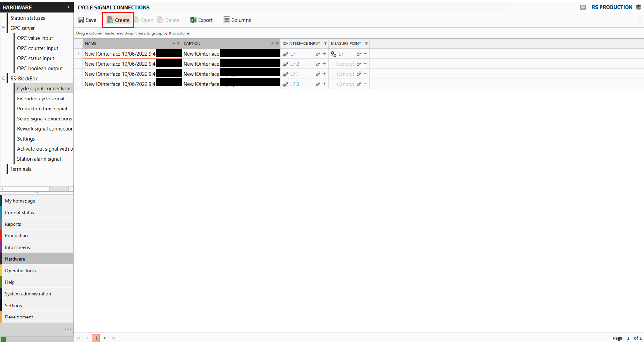The image size is (644, 342).
Task: Collapse the Hardware panel with the arrow
Action: click(x=68, y=7)
